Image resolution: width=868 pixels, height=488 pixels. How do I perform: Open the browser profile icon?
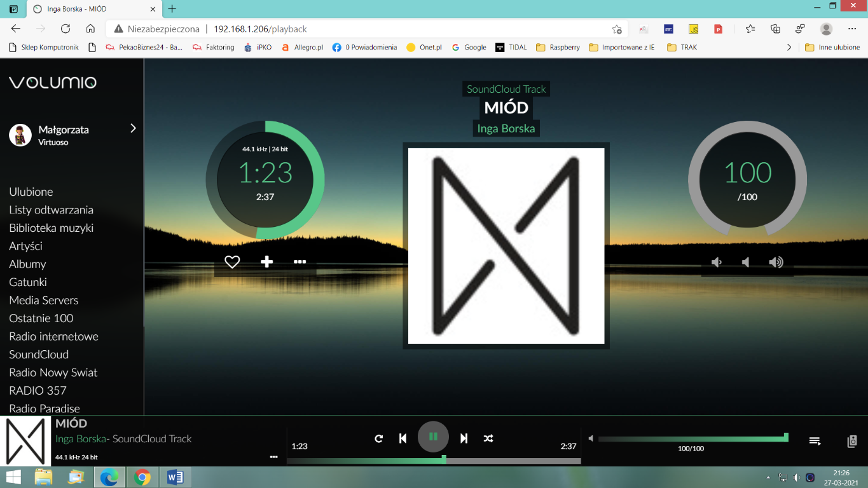[x=826, y=29]
